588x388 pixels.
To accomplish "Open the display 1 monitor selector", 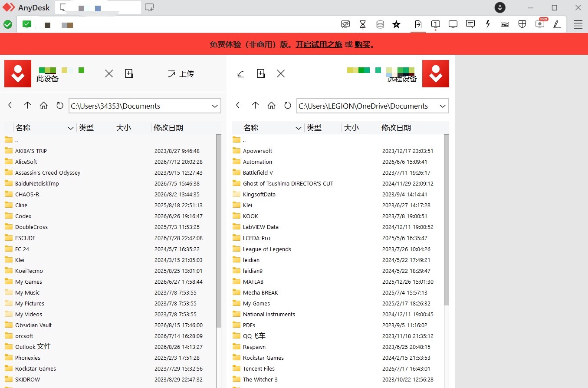I will (436, 24).
